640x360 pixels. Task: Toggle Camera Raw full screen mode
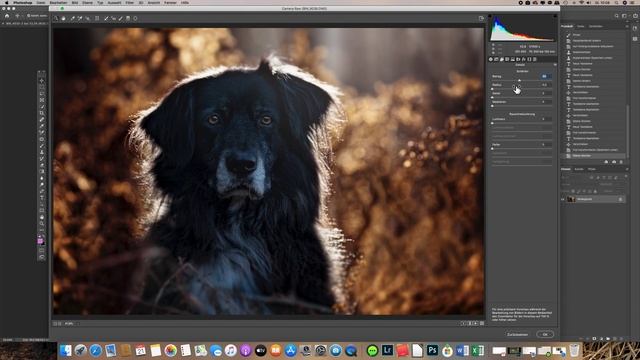pyautogui.click(x=481, y=18)
